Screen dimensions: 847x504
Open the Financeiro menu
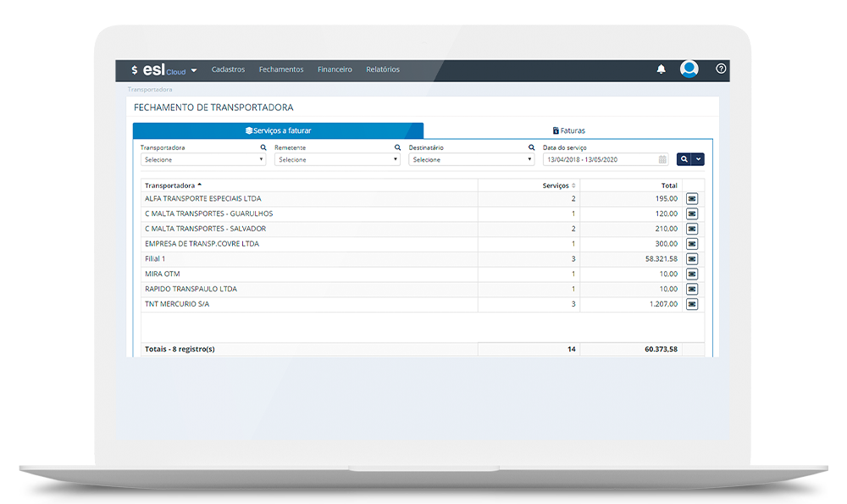tap(335, 69)
